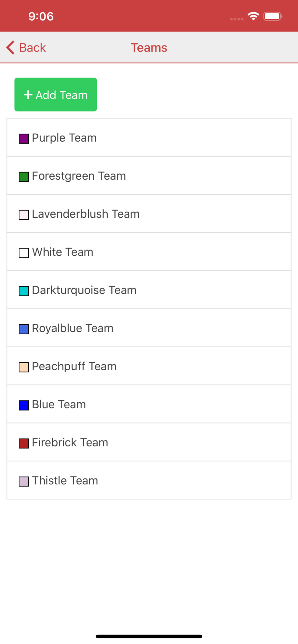298x644 pixels.
Task: Tap the clock showing 9:06
Action: [x=41, y=16]
